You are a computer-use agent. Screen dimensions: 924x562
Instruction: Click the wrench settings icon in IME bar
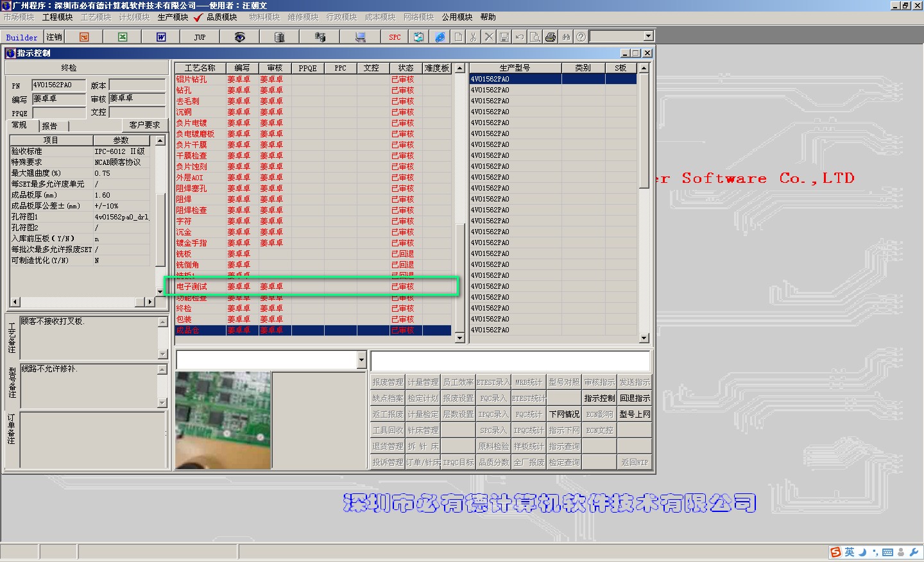914,552
